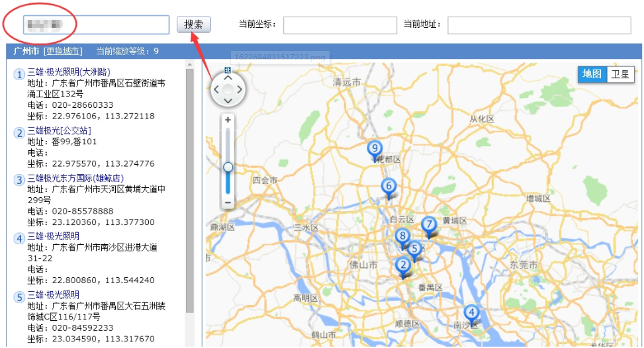Click the pan left arrow on map

coord(216,89)
